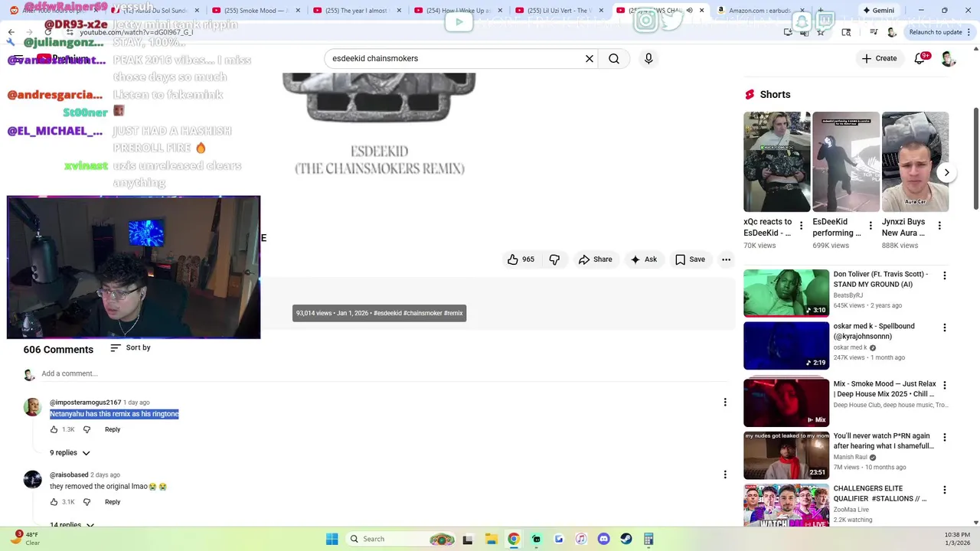Open Steam from taskbar
The height and width of the screenshot is (551, 980).
pyautogui.click(x=626, y=539)
